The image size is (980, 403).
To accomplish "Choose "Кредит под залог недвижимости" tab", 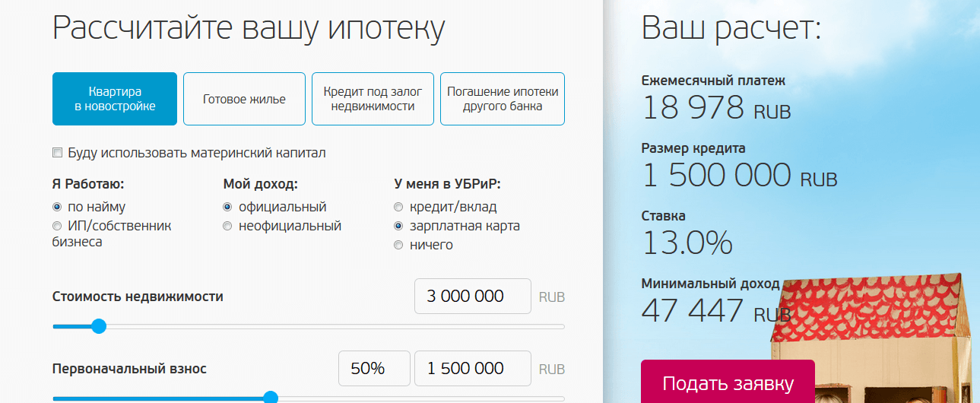I will click(373, 99).
